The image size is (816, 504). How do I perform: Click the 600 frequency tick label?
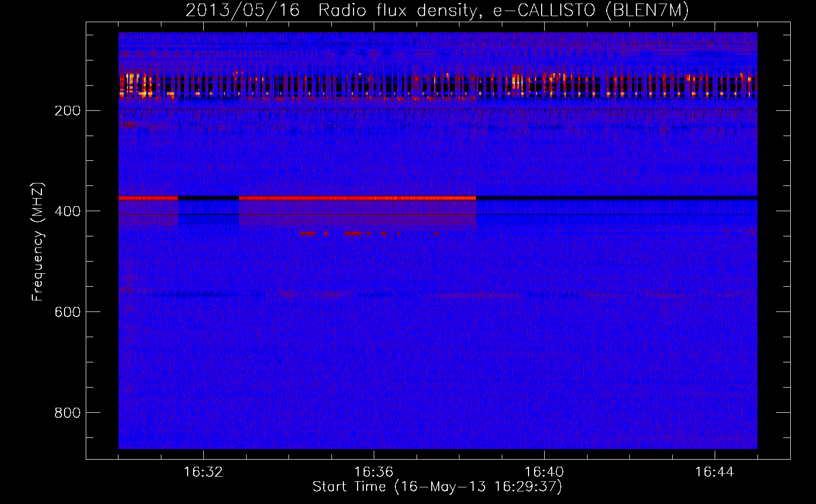point(68,312)
